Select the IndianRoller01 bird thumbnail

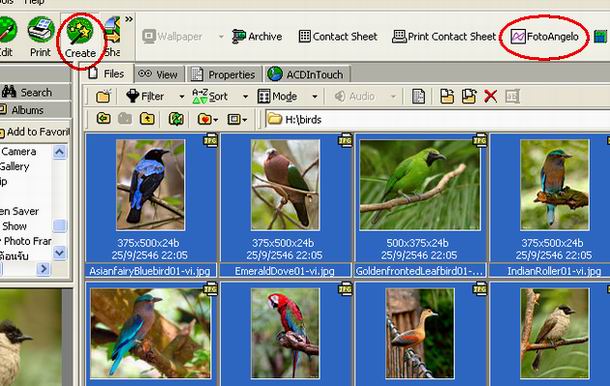point(555,184)
